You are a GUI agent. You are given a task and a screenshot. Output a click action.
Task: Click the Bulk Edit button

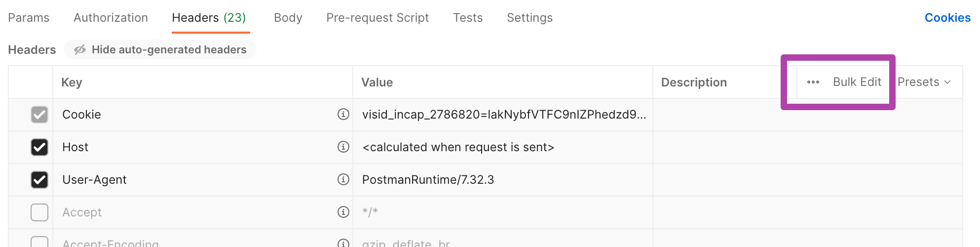[x=857, y=82]
